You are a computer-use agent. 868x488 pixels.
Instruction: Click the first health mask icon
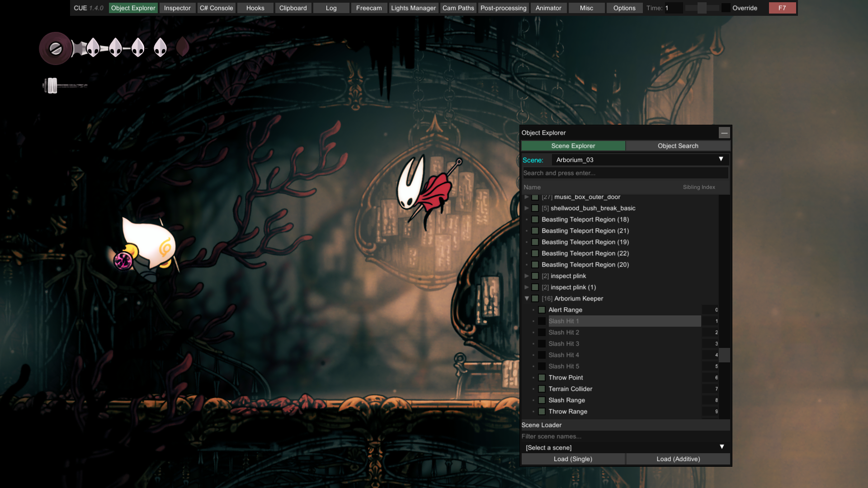point(93,47)
